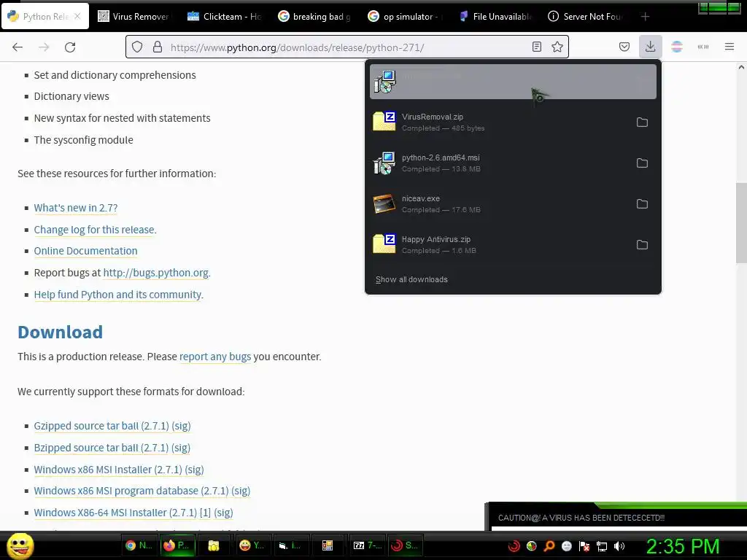Open the containing folder for niceav.exe
The height and width of the screenshot is (560, 747).
[x=642, y=204]
